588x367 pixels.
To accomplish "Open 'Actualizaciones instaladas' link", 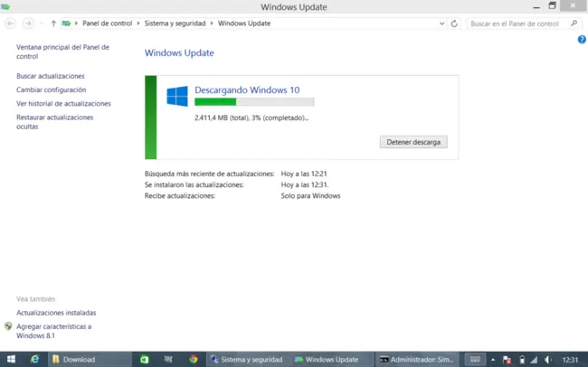I will click(56, 313).
